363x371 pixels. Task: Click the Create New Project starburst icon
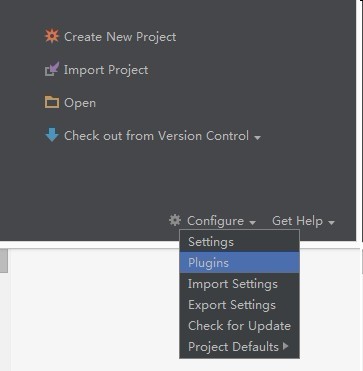tap(52, 36)
